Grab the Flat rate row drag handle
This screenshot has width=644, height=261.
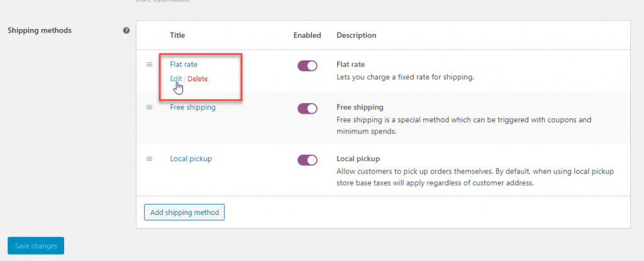pos(150,65)
